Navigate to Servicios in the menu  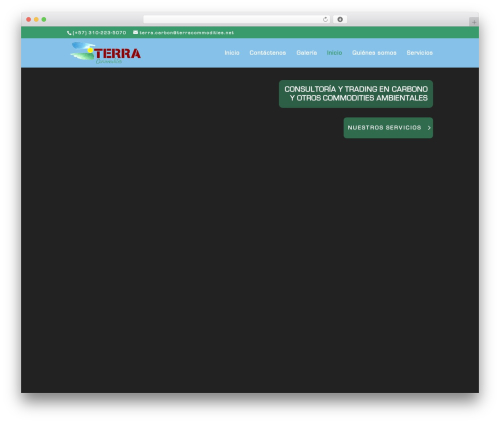(420, 53)
